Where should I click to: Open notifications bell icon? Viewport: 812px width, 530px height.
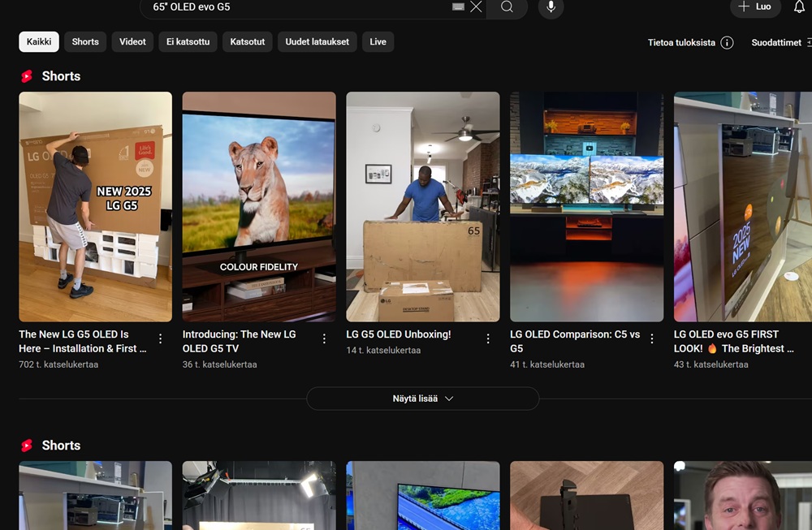pos(800,6)
